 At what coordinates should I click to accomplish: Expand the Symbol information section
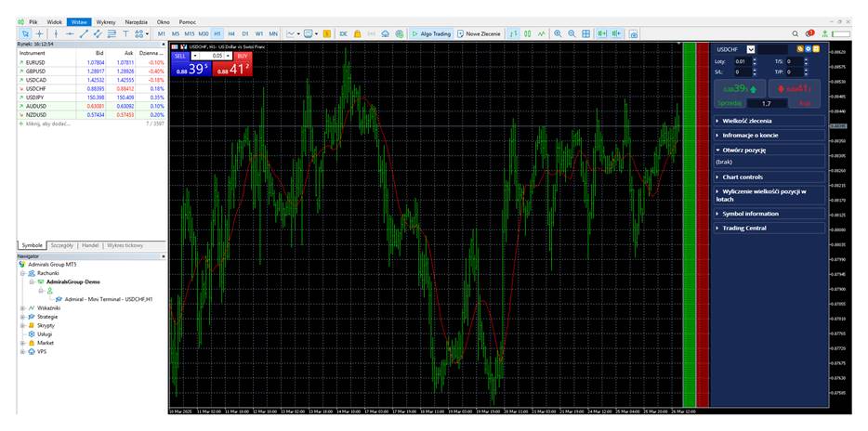point(770,214)
